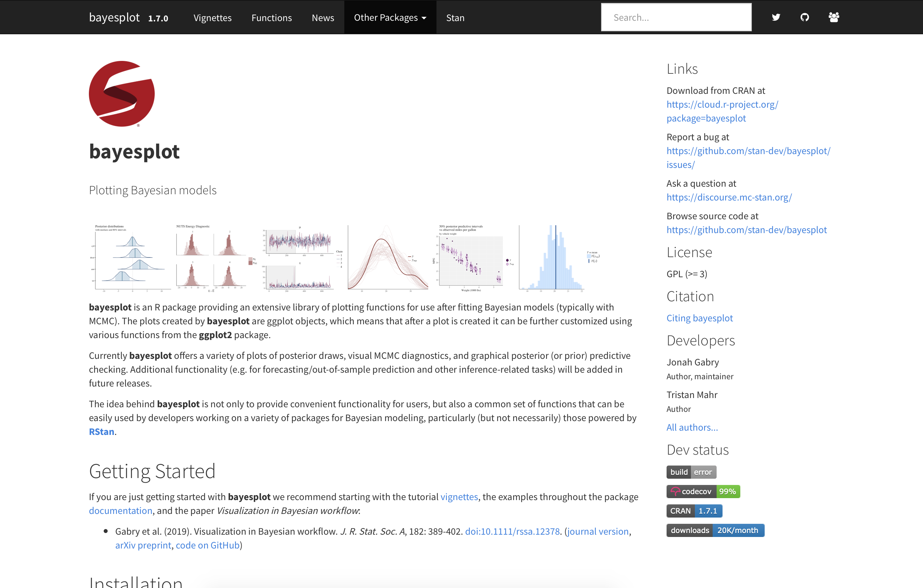Open the Functions menu item
The width and height of the screenshot is (923, 588).
271,18
